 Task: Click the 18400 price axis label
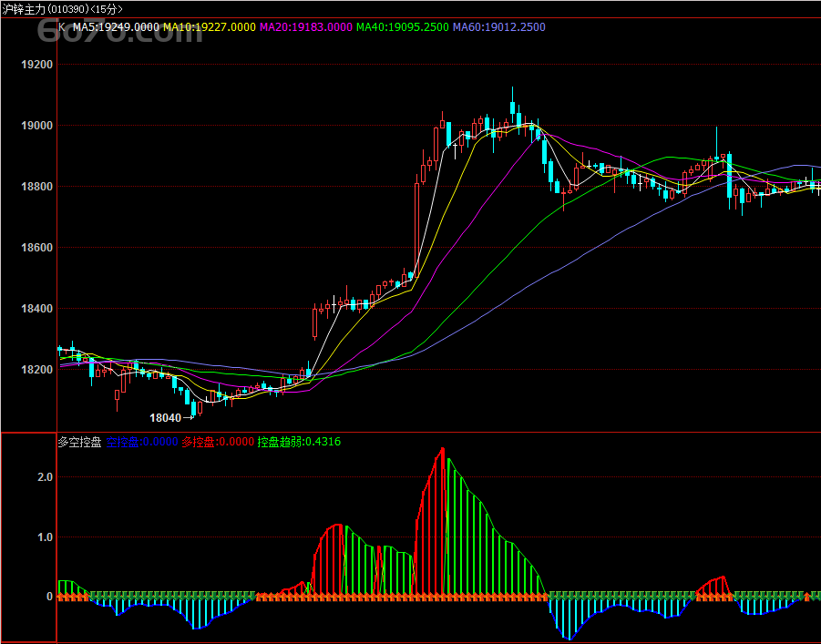[37, 309]
